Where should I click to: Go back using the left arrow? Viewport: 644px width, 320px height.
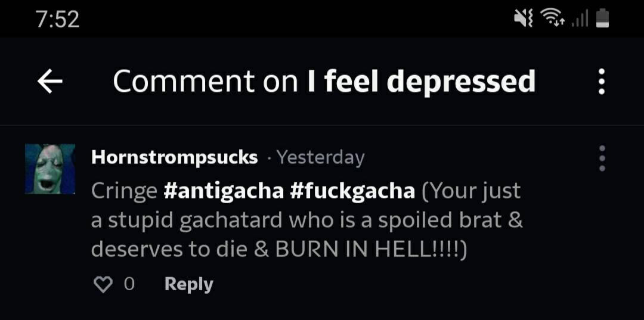[x=49, y=81]
